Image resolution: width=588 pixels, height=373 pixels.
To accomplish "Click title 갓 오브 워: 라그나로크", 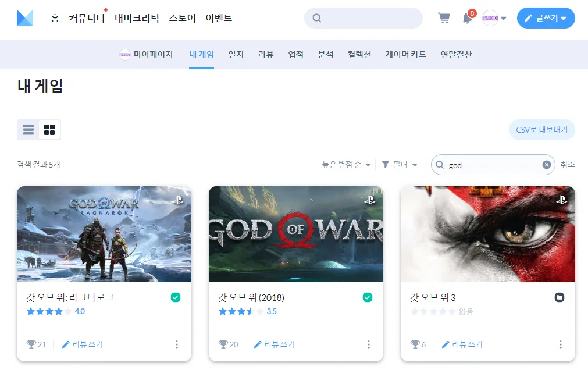I will pyautogui.click(x=70, y=297).
